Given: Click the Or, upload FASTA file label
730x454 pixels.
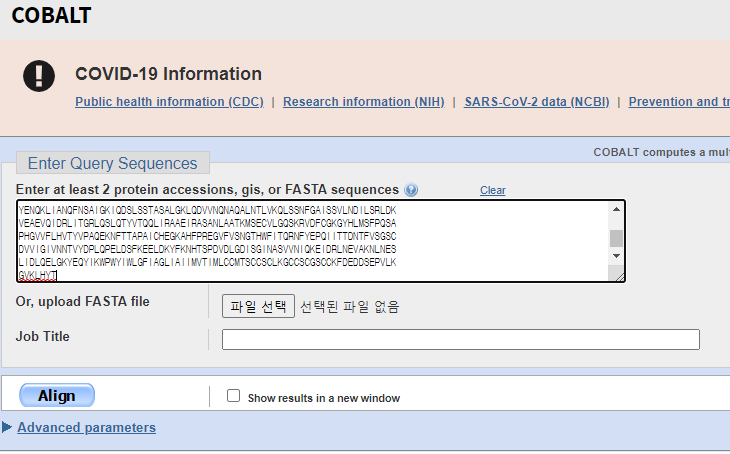Looking at the screenshot, I should pos(82,302).
